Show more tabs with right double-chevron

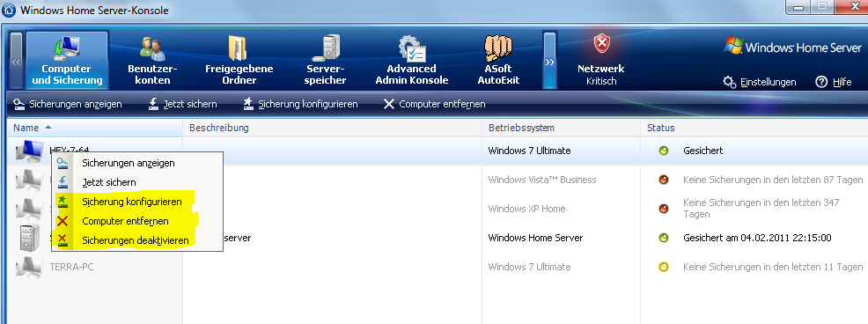coord(549,61)
